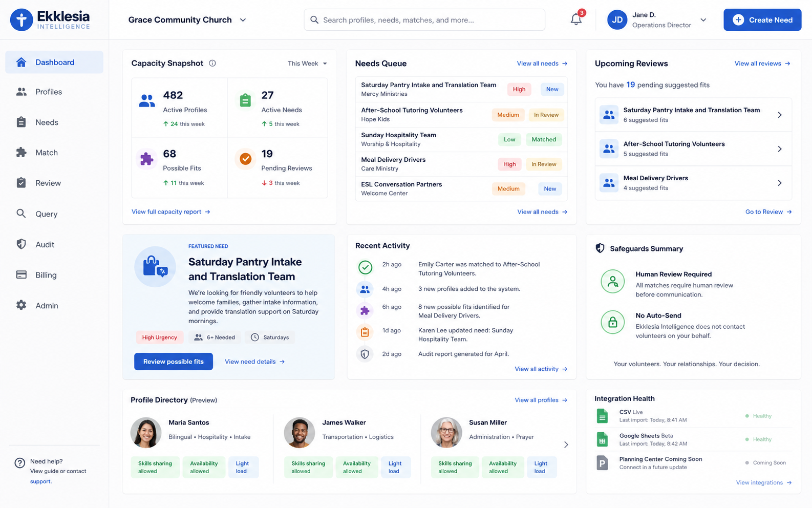Expand Meal Delivery Drivers suggested fits chevron
Viewport: 812px width, 508px height.
tap(780, 183)
